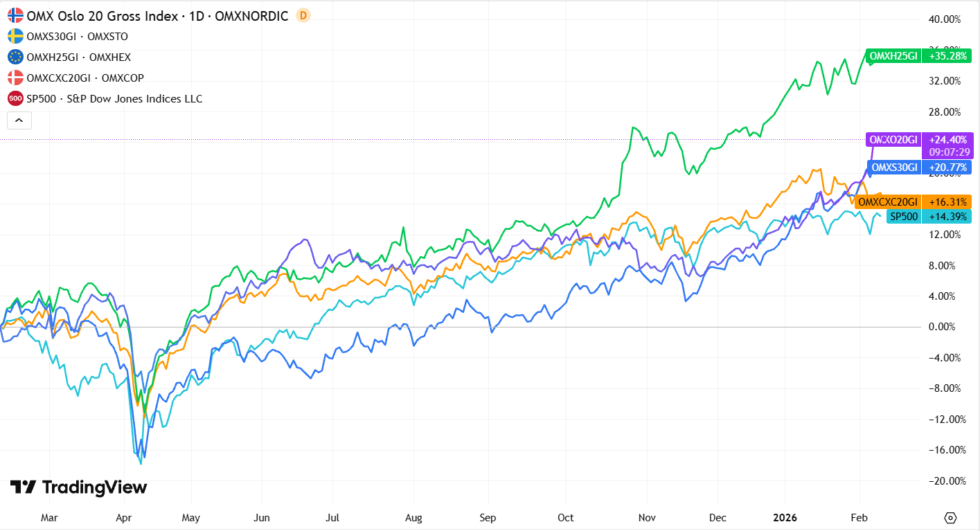This screenshot has height=531, width=980.
Task: Click the green OMXH25GI +35.28% price label
Action: (x=918, y=56)
